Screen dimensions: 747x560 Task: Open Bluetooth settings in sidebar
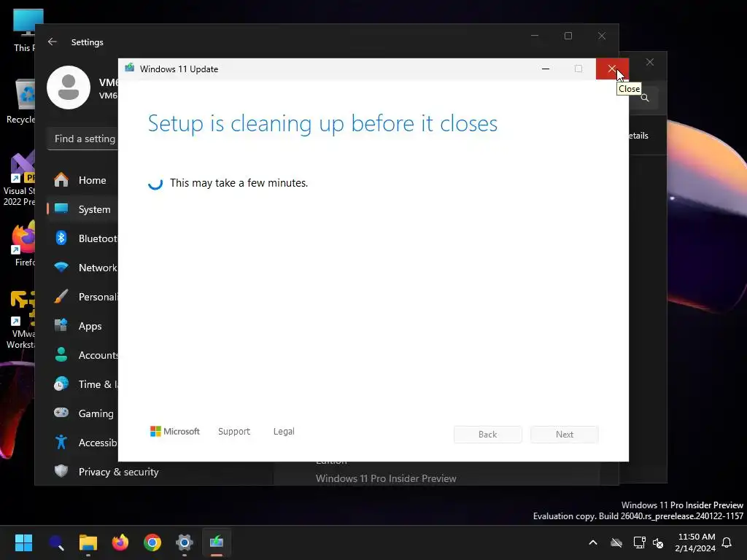tap(82, 238)
